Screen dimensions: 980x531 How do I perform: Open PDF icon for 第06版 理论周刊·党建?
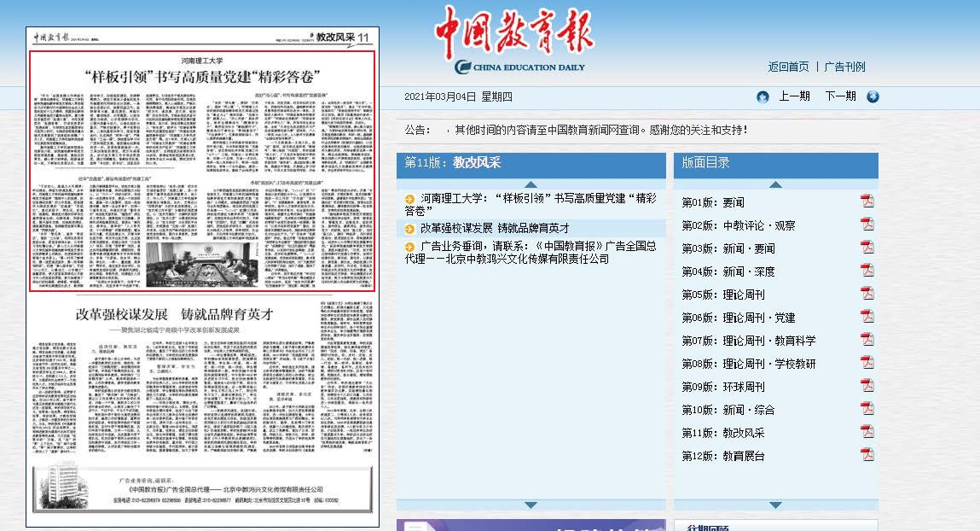(867, 317)
